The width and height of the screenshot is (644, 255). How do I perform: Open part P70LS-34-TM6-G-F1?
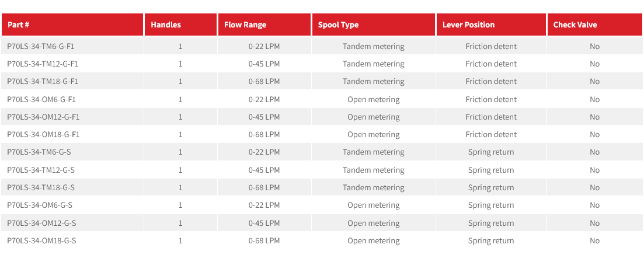(41, 46)
